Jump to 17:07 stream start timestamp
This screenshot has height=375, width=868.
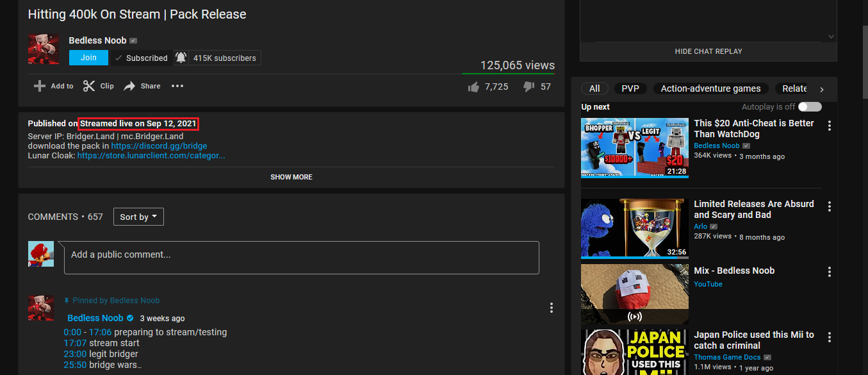[75, 343]
